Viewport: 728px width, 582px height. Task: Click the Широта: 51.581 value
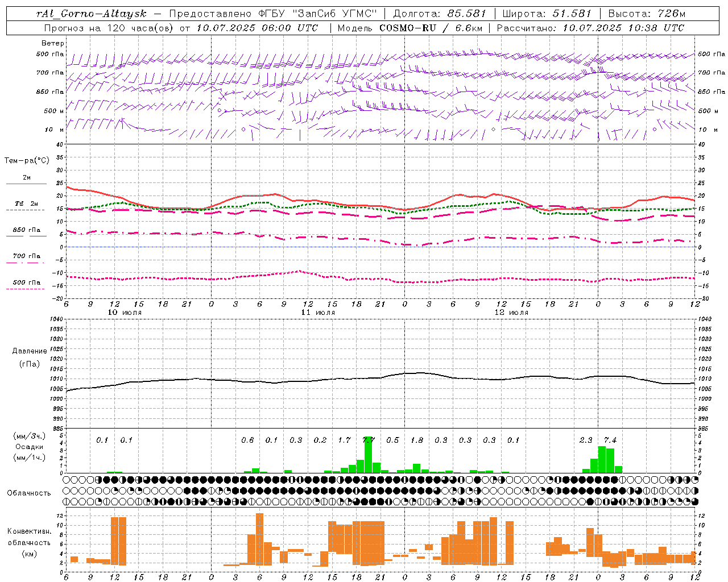pos(547,14)
